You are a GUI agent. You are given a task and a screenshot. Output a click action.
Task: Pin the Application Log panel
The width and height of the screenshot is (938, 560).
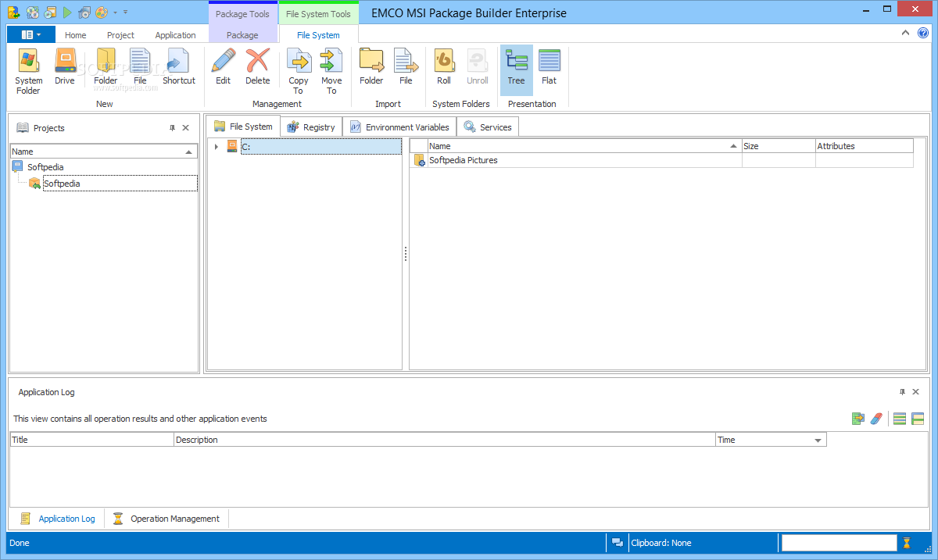click(x=903, y=392)
